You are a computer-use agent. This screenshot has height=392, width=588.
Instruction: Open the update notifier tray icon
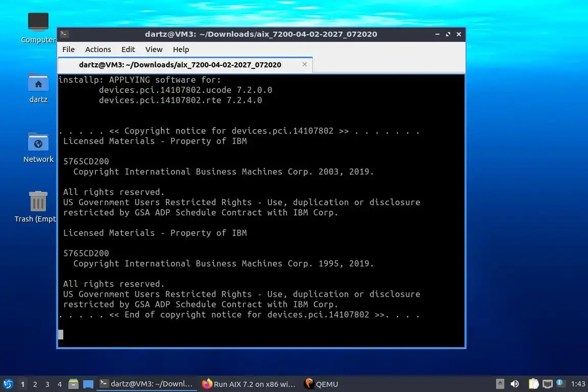coord(559,383)
